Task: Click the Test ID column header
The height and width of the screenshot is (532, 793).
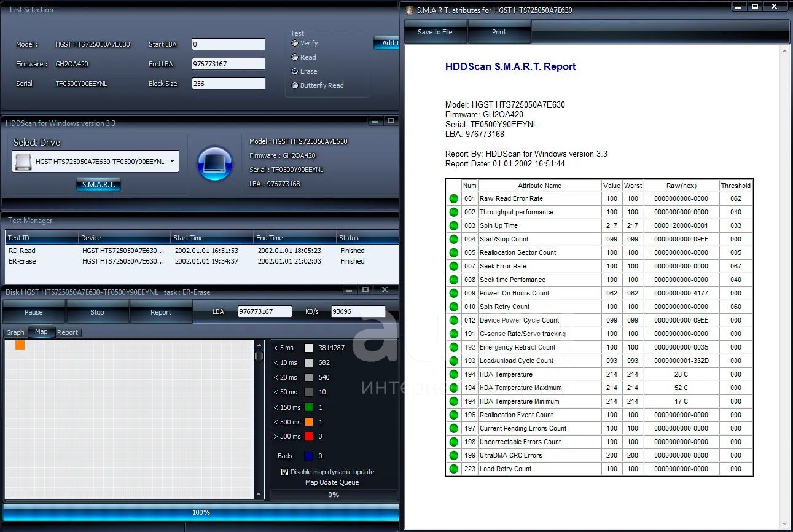Action: coord(42,238)
